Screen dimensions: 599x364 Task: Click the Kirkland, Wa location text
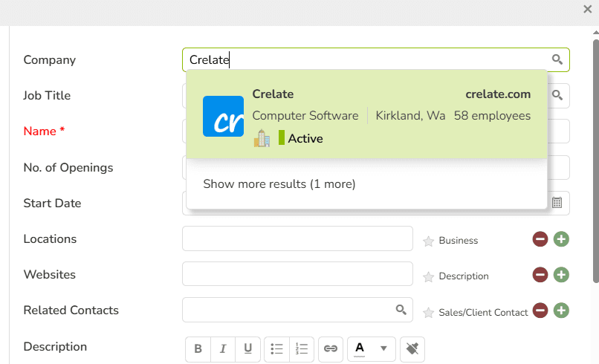(410, 116)
